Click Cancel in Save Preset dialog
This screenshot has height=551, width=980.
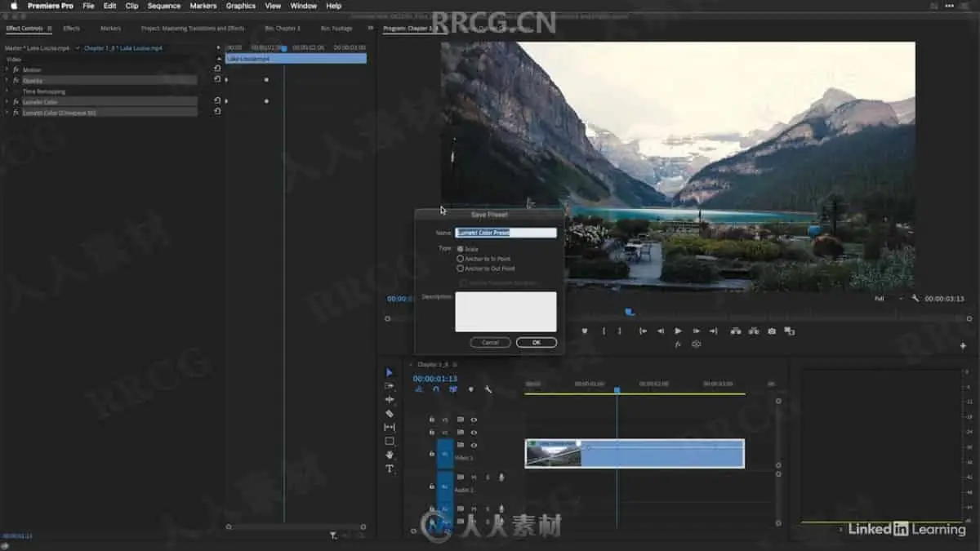tap(490, 343)
